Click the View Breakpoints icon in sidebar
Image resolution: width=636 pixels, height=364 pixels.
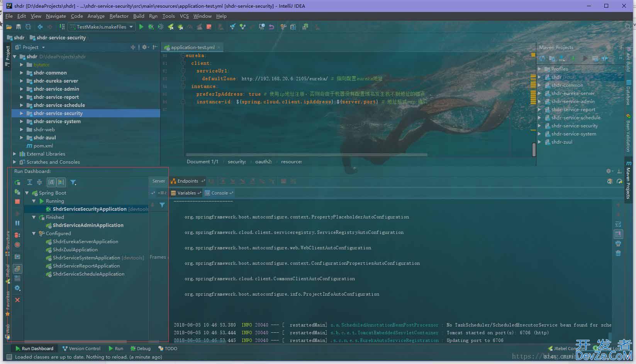17,235
